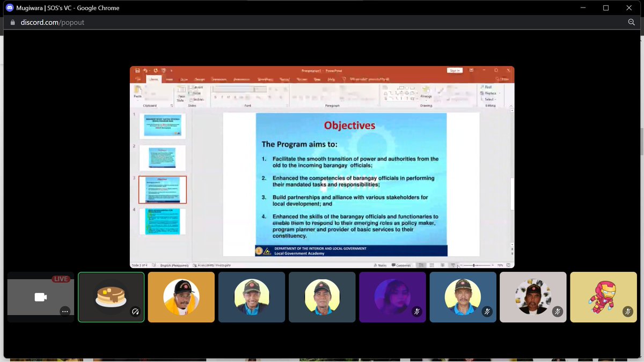
Task: Click the deafened headphone icon on pancake tile
Action: (135, 311)
